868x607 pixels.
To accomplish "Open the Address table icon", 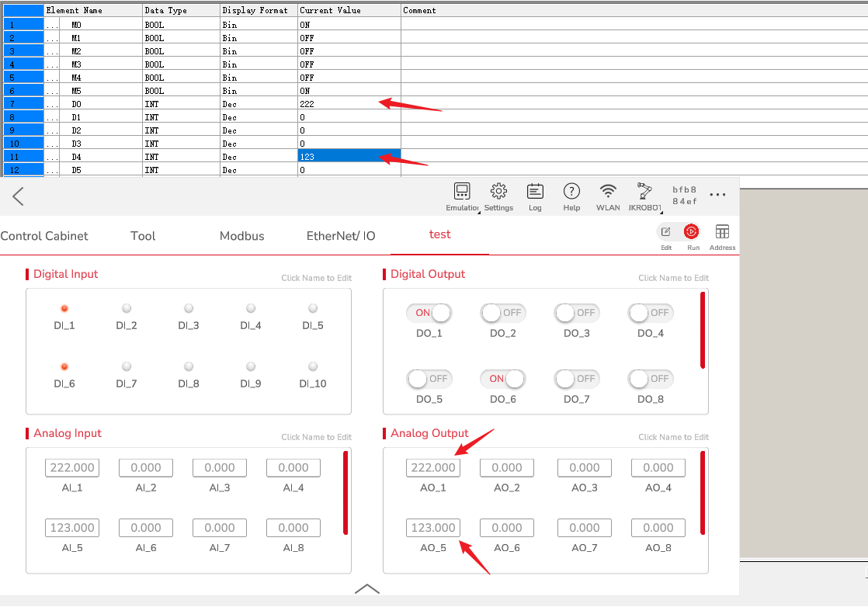I will (x=722, y=232).
